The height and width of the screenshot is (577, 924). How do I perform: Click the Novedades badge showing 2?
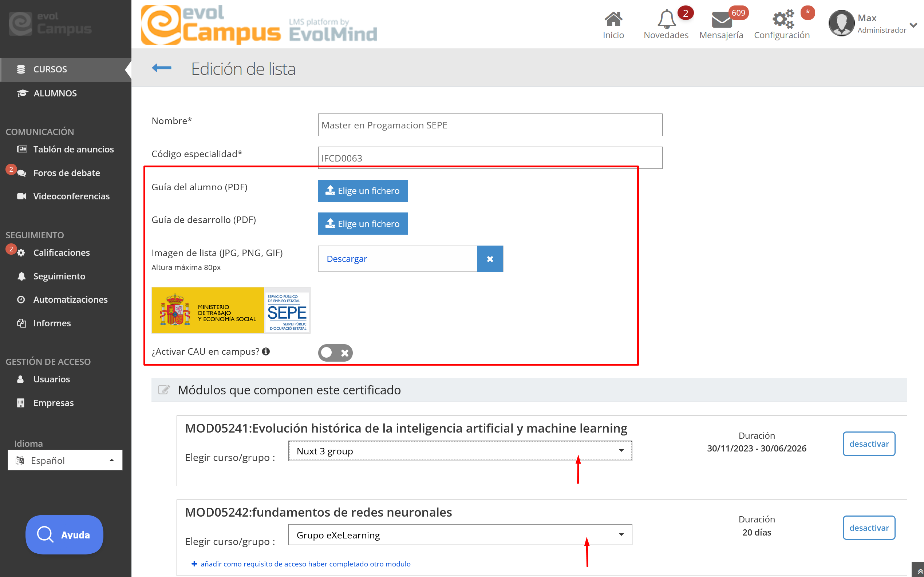point(686,13)
